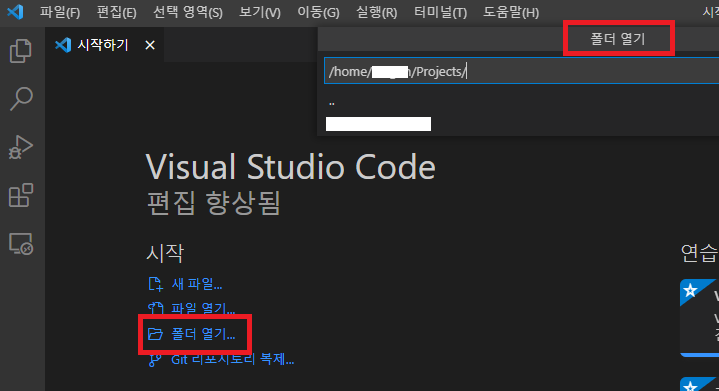Click the VS Code logo in title bar
The width and height of the screenshot is (719, 391).
[x=15, y=11]
